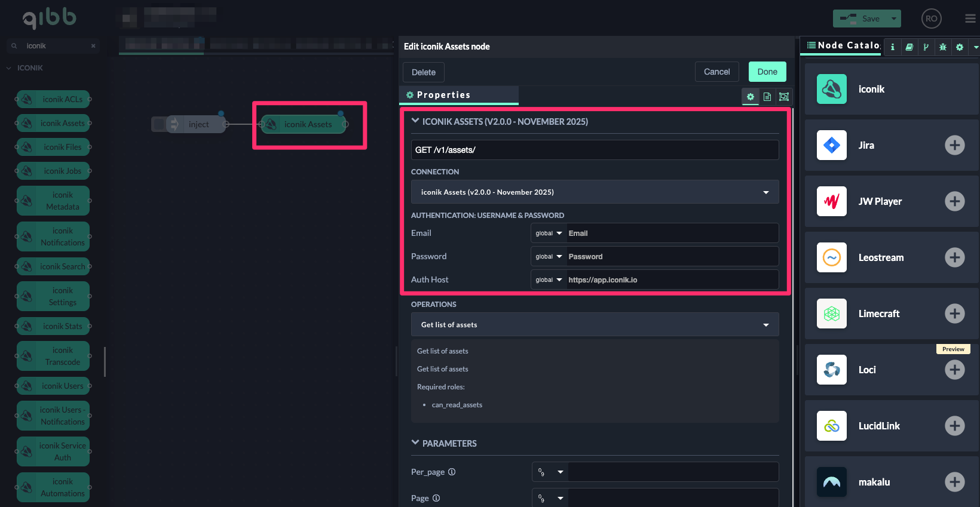
Task: Open Page type selector dropdown
Action: click(x=550, y=498)
